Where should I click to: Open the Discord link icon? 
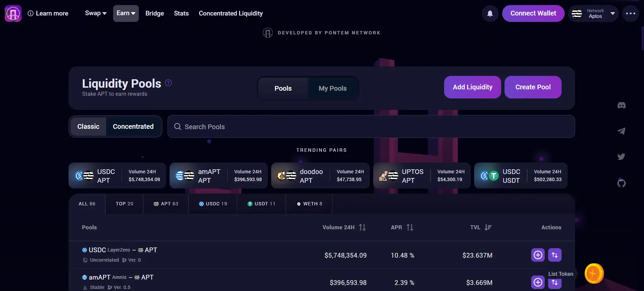[621, 106]
